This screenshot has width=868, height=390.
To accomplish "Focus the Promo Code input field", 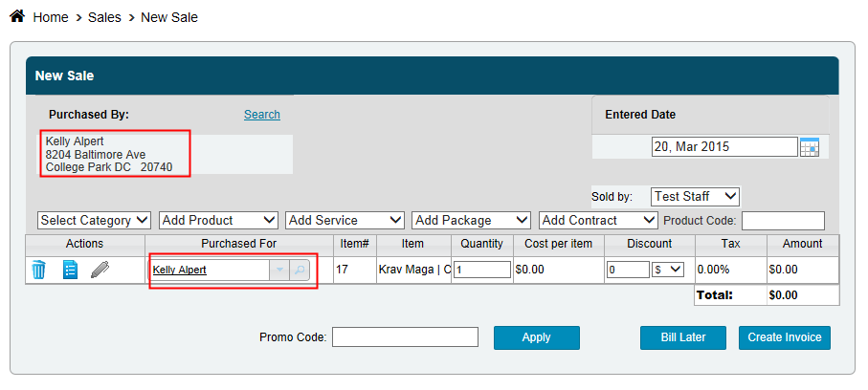I will 405,337.
